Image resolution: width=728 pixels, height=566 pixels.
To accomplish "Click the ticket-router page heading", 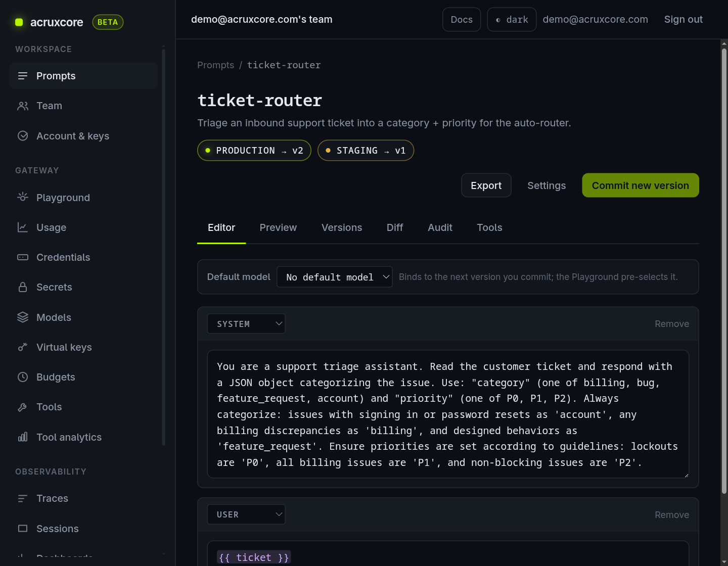I will pyautogui.click(x=260, y=100).
